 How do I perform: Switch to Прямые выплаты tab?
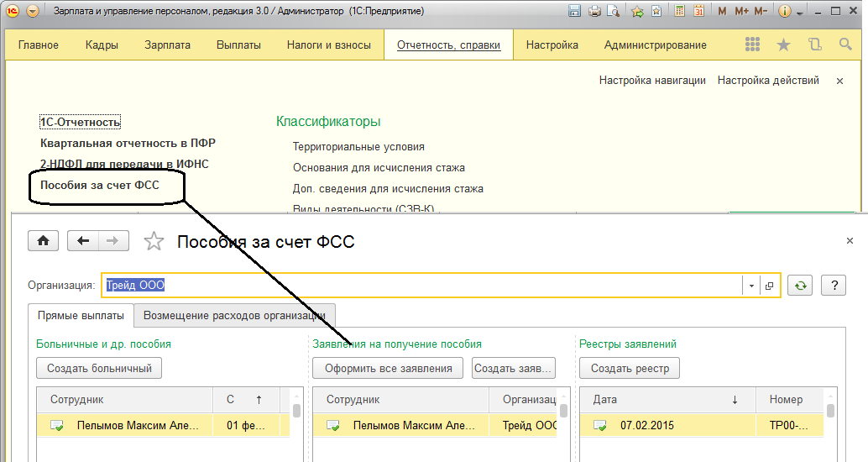click(x=81, y=315)
